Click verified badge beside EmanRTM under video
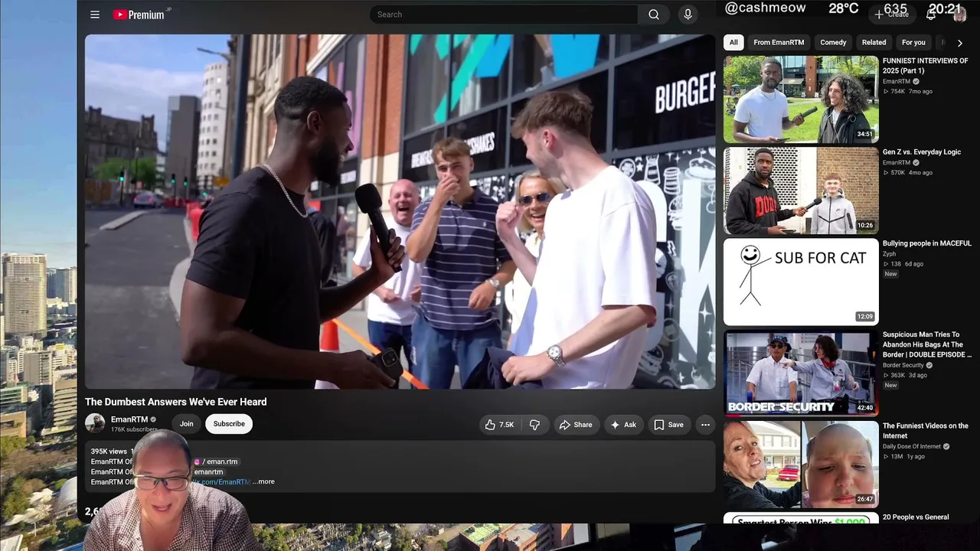This screenshot has width=980, height=551. coord(153,419)
